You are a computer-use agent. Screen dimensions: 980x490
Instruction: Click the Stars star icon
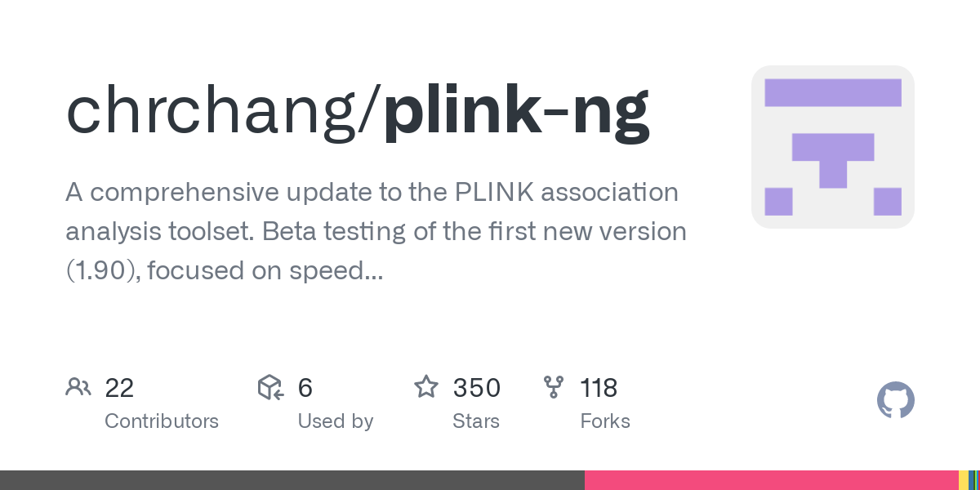pos(425,387)
